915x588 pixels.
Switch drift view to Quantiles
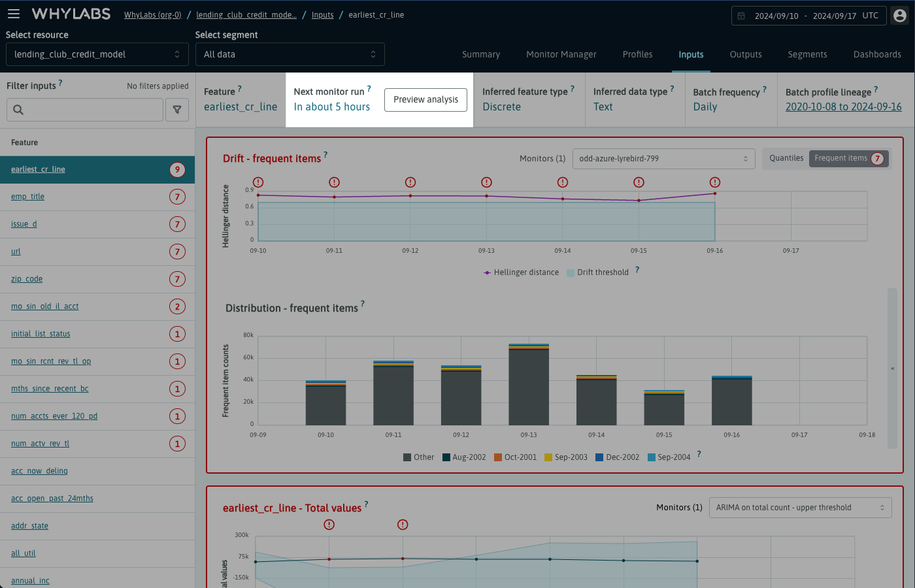coord(786,158)
